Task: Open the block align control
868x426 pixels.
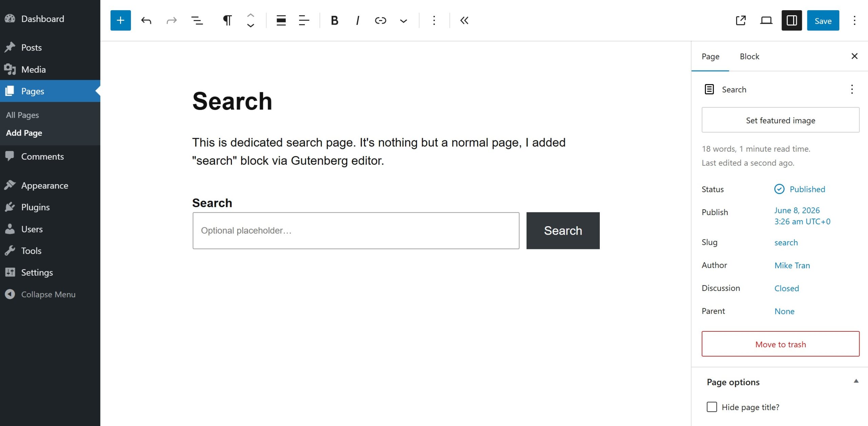Action: 281,20
